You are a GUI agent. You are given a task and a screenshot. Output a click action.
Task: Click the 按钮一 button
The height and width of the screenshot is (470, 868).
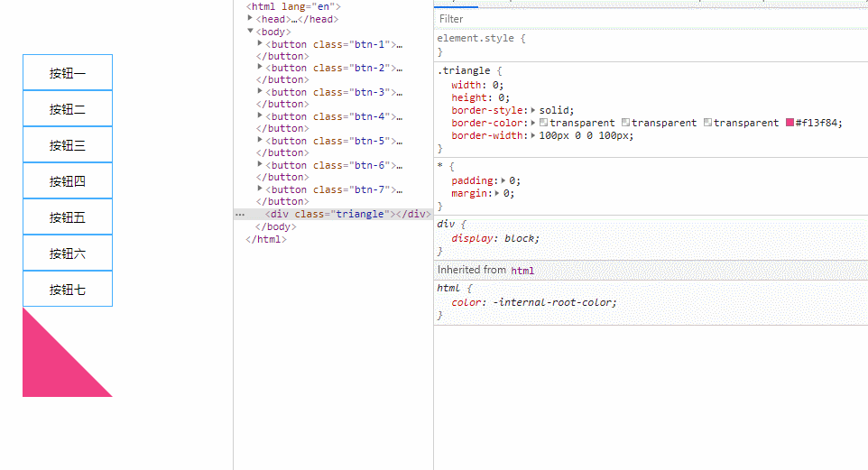pyautogui.click(x=68, y=73)
